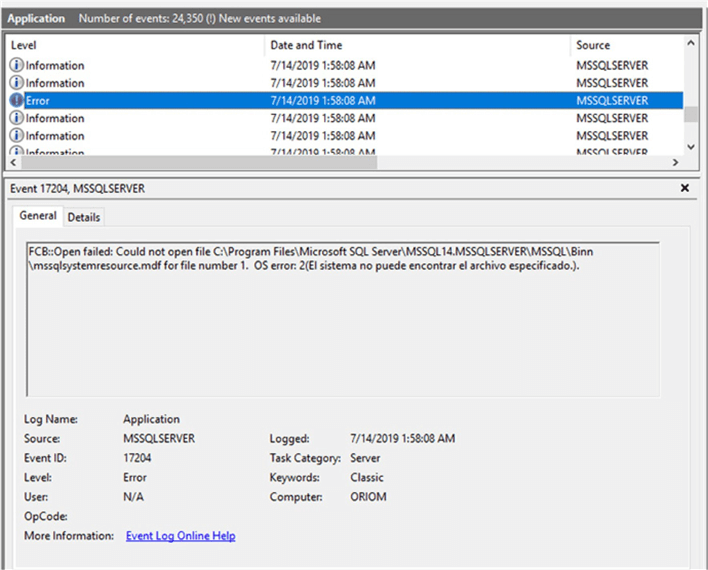Click the FCB::Open failed error message text box
The image size is (708, 570).
[343, 319]
